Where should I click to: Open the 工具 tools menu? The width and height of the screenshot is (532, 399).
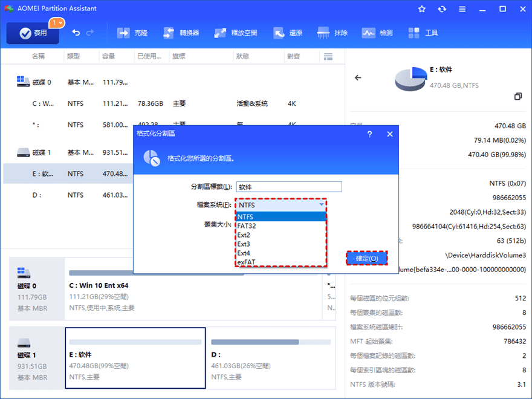(423, 33)
